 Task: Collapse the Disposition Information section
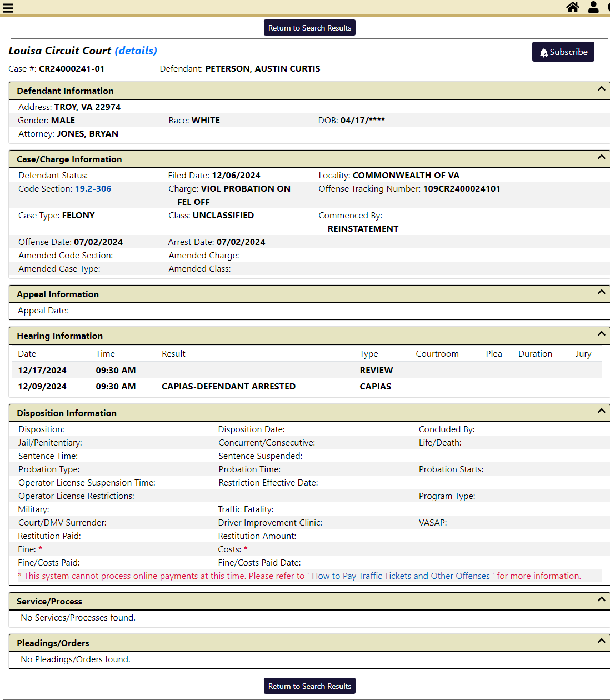(601, 411)
